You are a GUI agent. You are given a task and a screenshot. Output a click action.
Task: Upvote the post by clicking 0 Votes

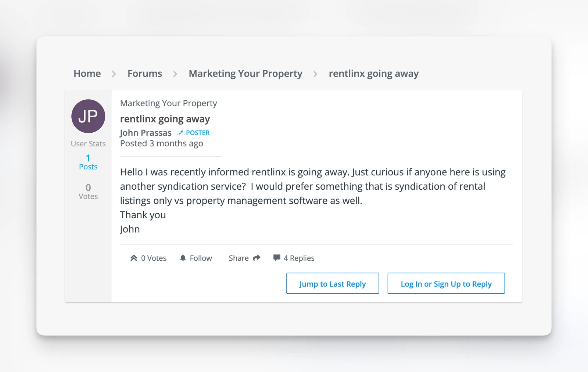coord(153,258)
